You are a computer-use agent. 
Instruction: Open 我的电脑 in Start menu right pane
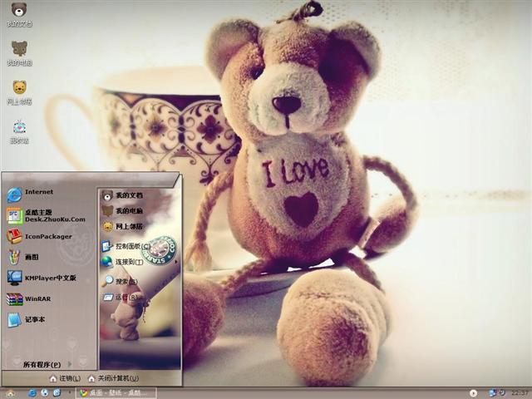122,210
